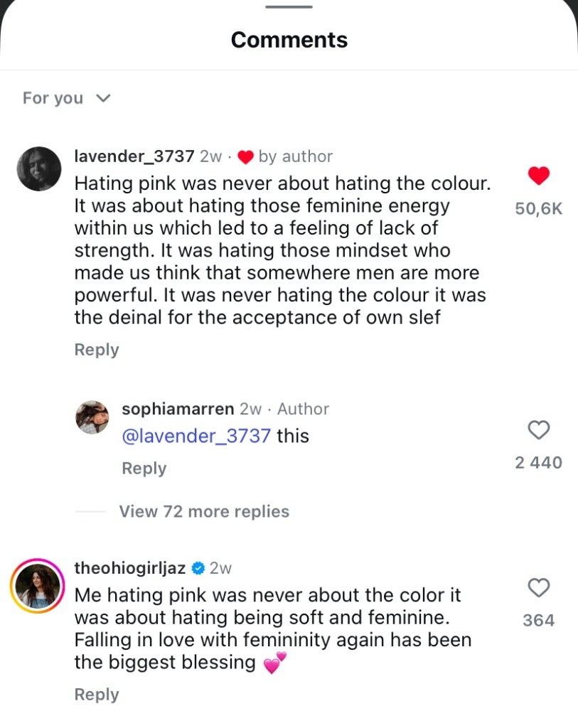Tap the verified badge beside theohiogirljaz
Screen dimensions: 578x728
[x=198, y=568]
